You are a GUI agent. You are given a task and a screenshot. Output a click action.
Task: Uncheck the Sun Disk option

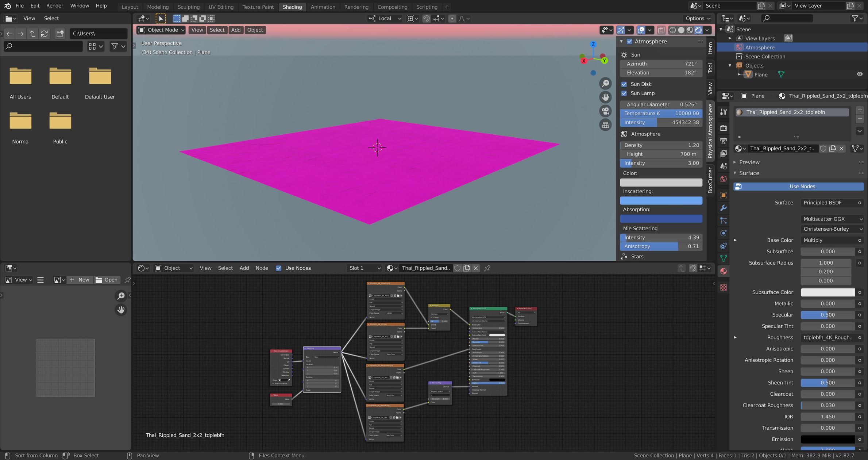point(624,84)
